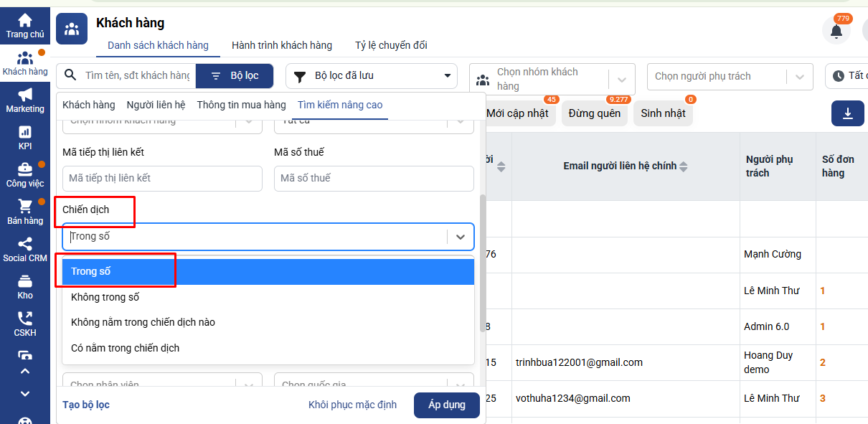Image resolution: width=868 pixels, height=424 pixels.
Task: Open KPI chart icon in sidebar
Action: [25, 132]
